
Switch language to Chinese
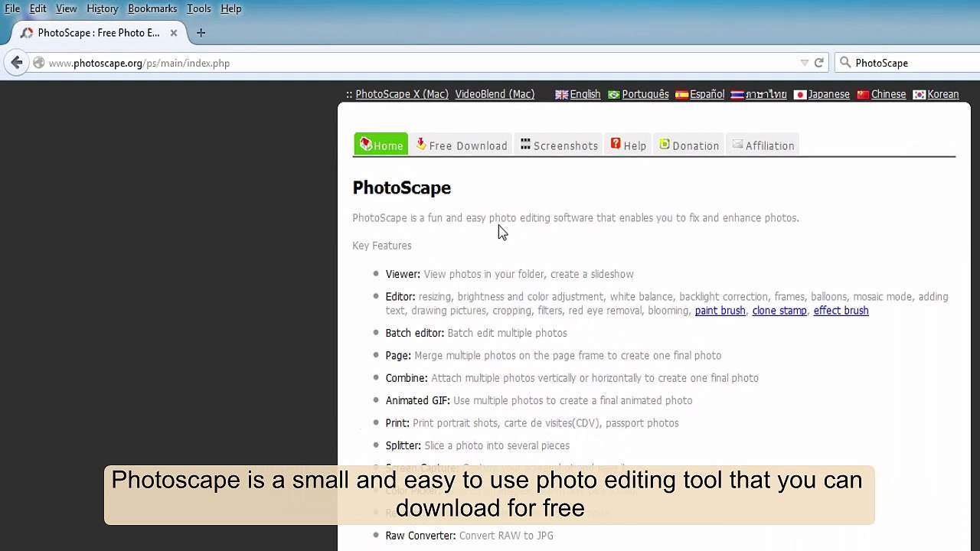[x=888, y=94]
